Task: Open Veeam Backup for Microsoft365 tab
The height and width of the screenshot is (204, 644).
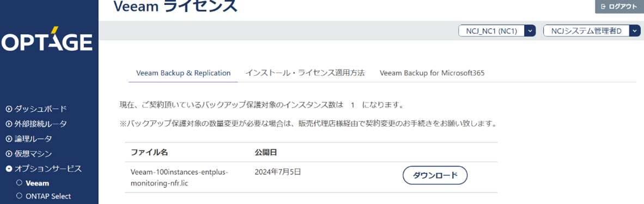Action: coord(432,73)
